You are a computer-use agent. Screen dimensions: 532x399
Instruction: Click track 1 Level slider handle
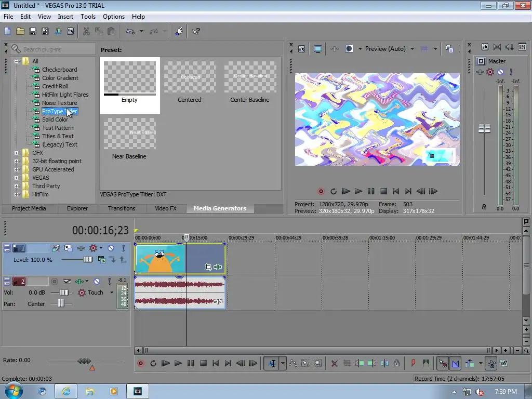pyautogui.click(x=87, y=260)
